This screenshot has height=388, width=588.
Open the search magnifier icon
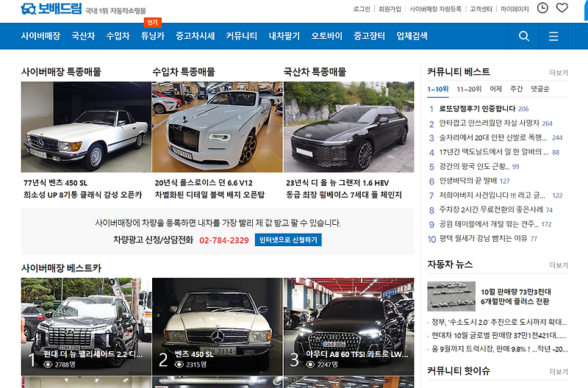[524, 36]
